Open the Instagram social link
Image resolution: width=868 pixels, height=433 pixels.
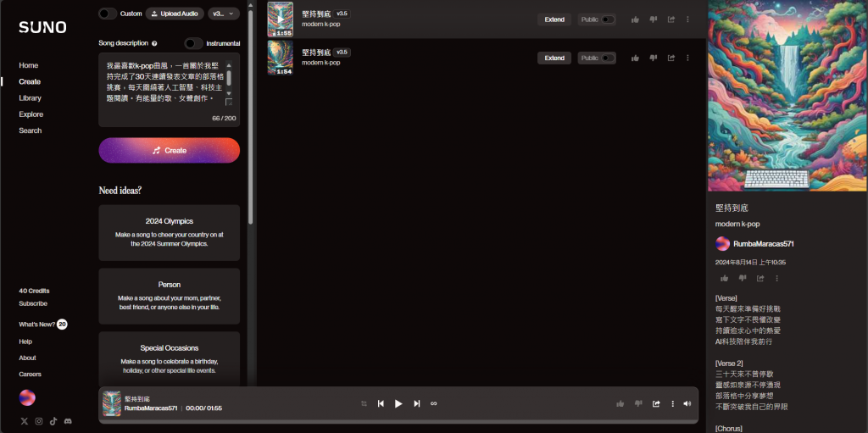[39, 421]
